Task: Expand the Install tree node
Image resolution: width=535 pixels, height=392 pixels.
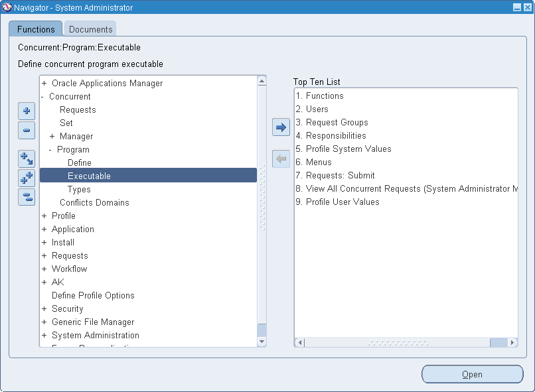Action: pyautogui.click(x=44, y=242)
